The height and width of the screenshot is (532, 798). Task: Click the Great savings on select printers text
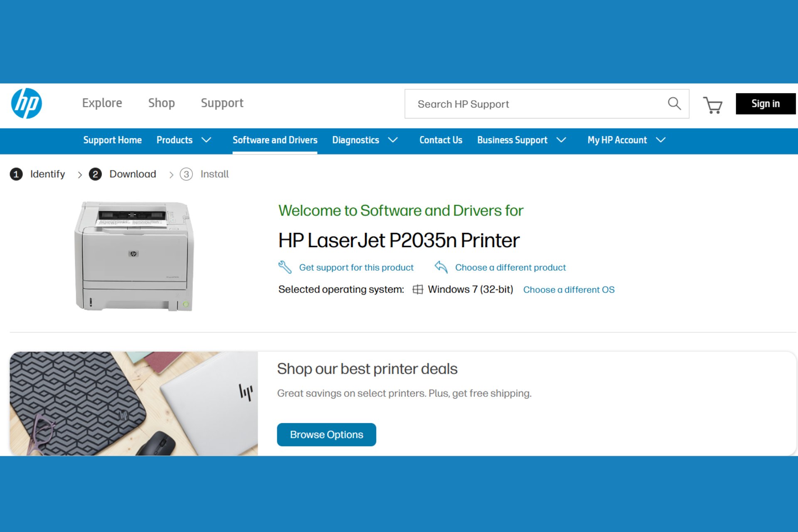[x=404, y=393]
